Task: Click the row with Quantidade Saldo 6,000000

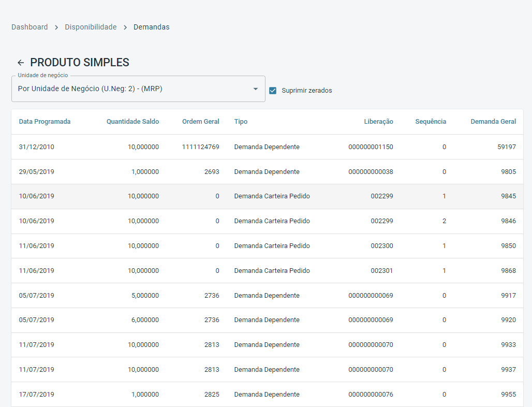Action: coord(267,320)
